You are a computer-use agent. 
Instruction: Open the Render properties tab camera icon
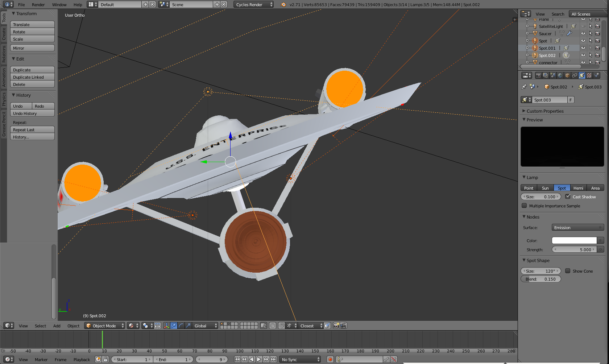[x=538, y=75]
